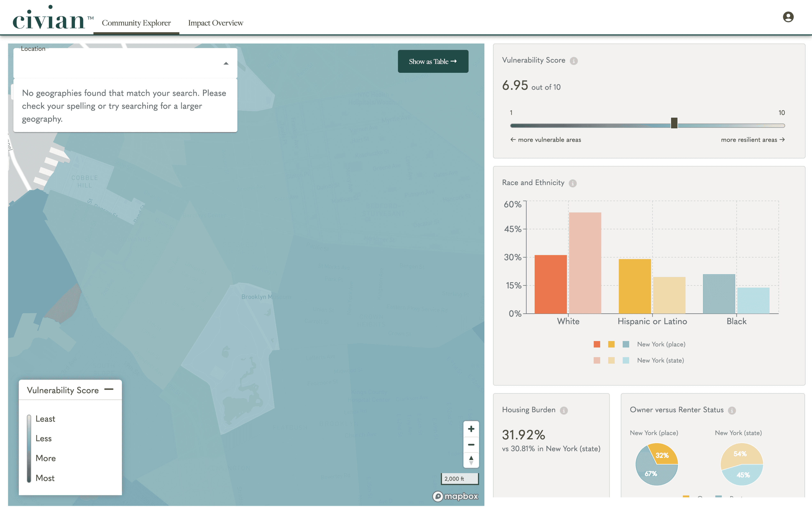Click the Hispanic or Latino state bar
812x507 pixels.
pos(669,295)
